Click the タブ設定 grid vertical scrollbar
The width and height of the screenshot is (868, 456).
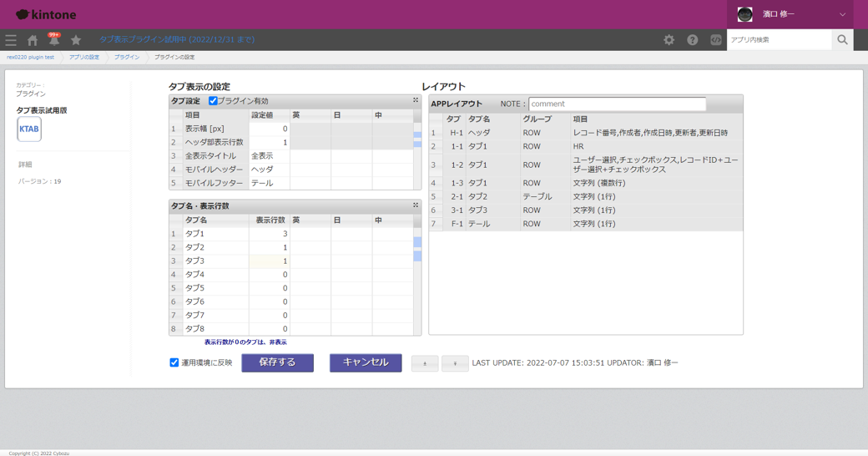tap(417, 149)
